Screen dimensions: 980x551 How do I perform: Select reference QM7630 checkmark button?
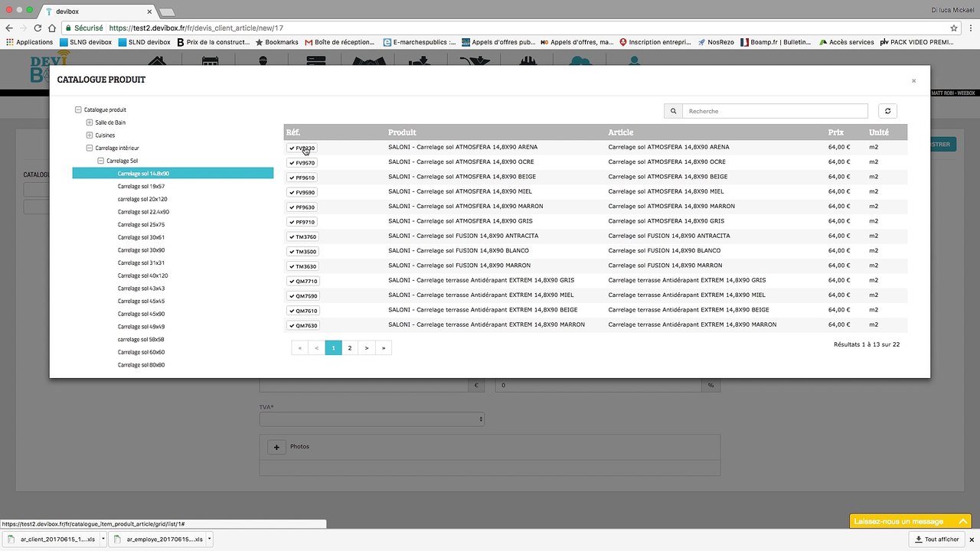click(302, 326)
